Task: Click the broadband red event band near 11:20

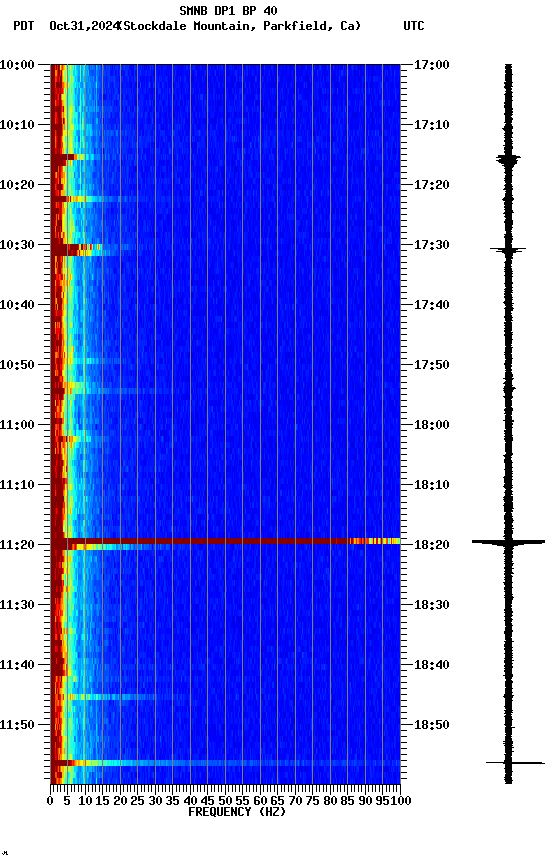Action: pyautogui.click(x=225, y=542)
